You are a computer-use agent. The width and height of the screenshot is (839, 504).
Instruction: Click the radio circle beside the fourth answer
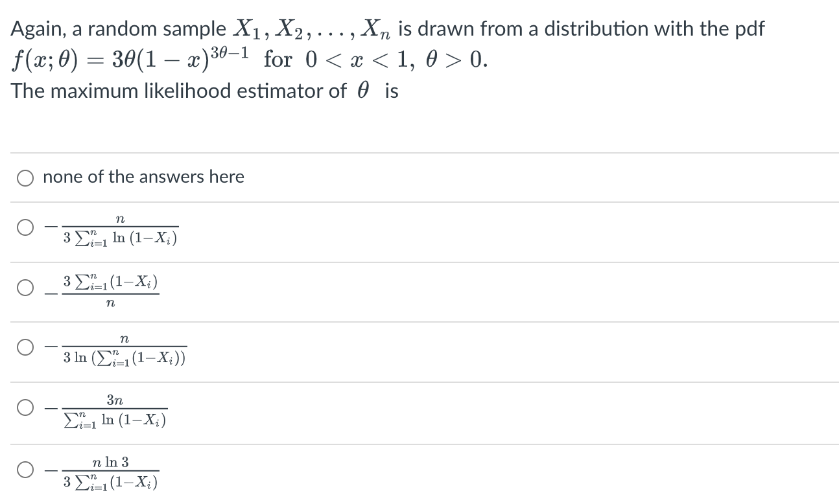(x=25, y=346)
